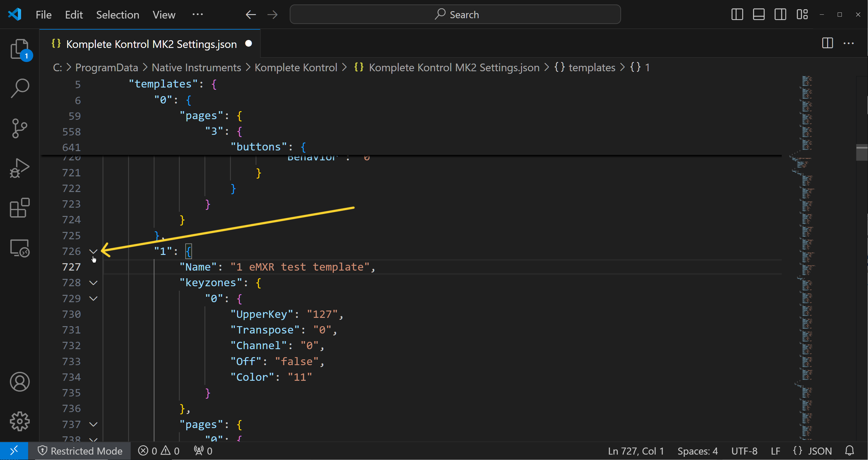This screenshot has height=460, width=868.
Task: Collapse the fold at line 726
Action: 93,251
